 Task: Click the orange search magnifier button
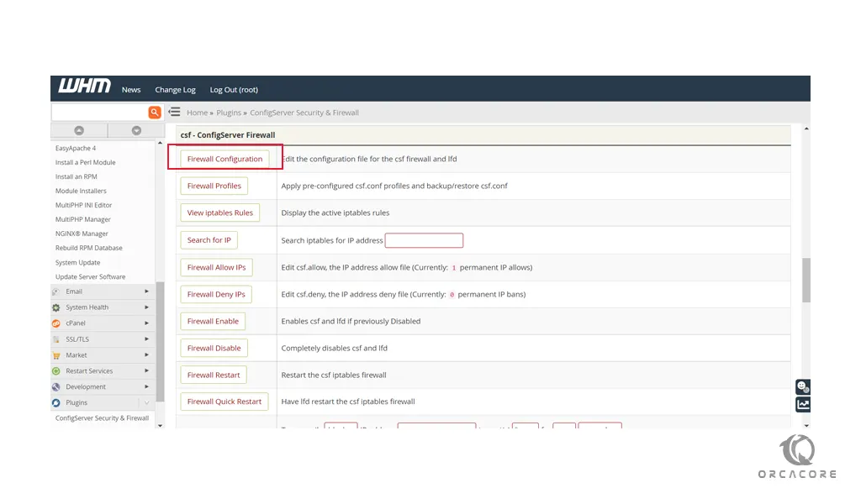155,113
